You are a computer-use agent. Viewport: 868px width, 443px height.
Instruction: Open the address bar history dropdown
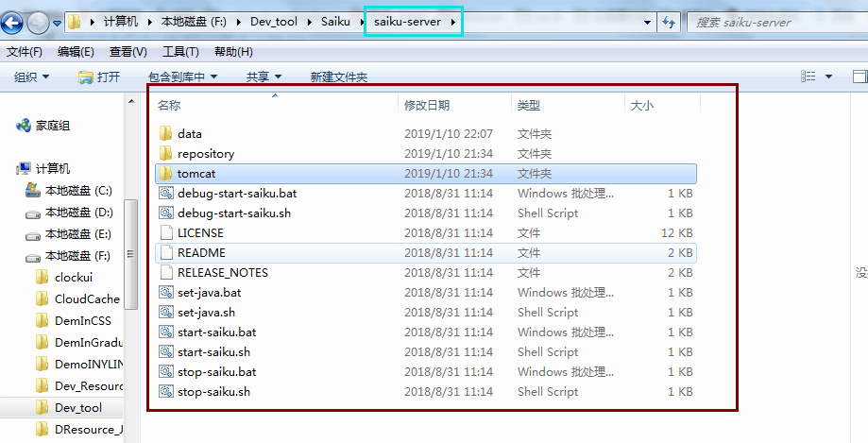click(x=647, y=22)
